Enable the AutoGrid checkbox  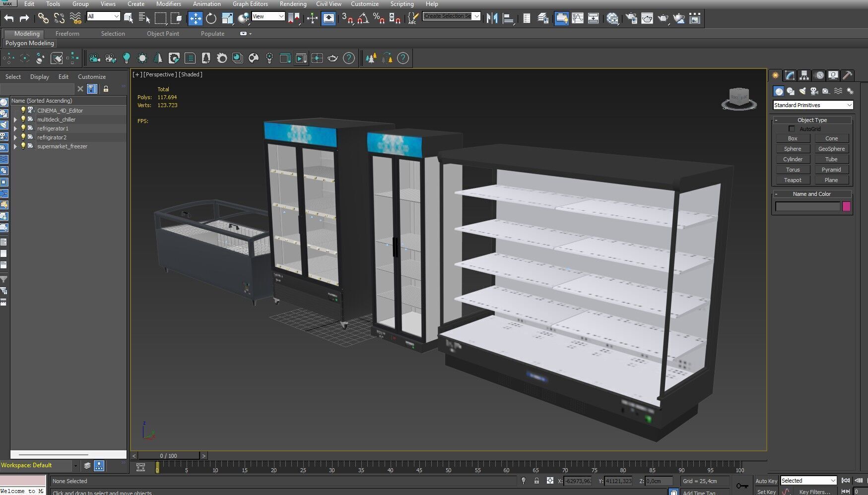[792, 129]
